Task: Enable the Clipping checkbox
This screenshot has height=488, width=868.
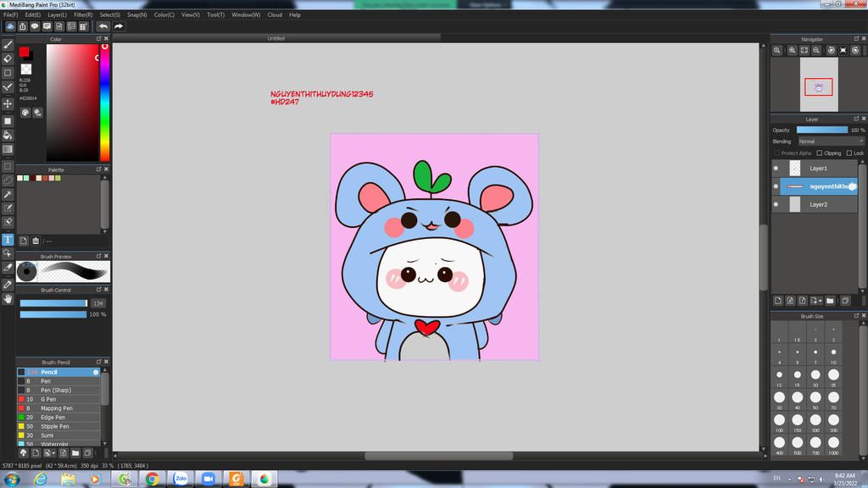Action: point(820,153)
